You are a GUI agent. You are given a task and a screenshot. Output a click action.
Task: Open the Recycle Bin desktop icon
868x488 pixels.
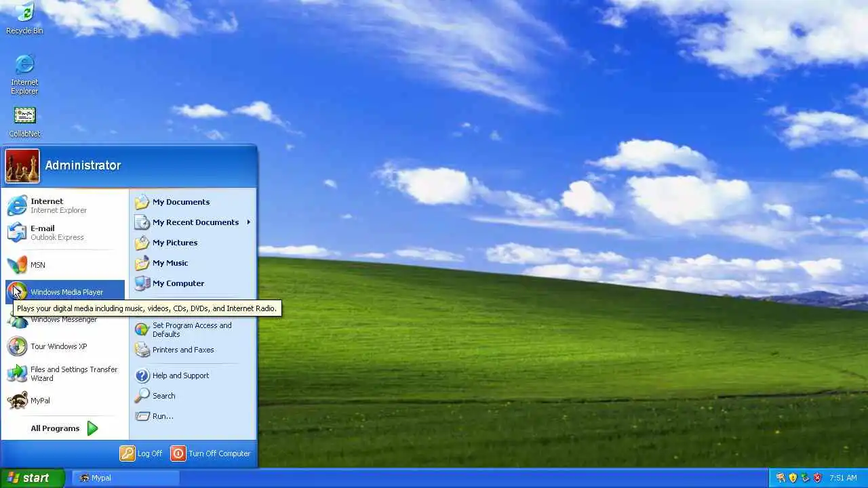point(24,19)
